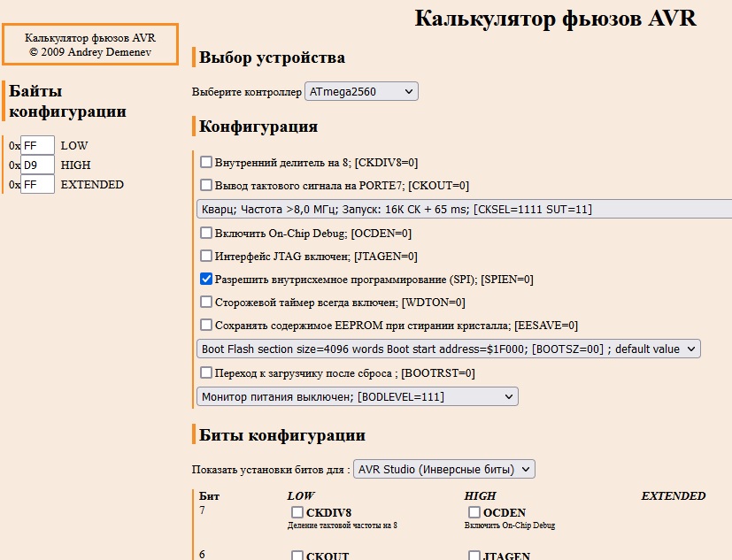Viewport: 732px width, 560px height.
Task: Toggle the OCDEN bit 7 HIGH checkbox
Action: (x=474, y=512)
